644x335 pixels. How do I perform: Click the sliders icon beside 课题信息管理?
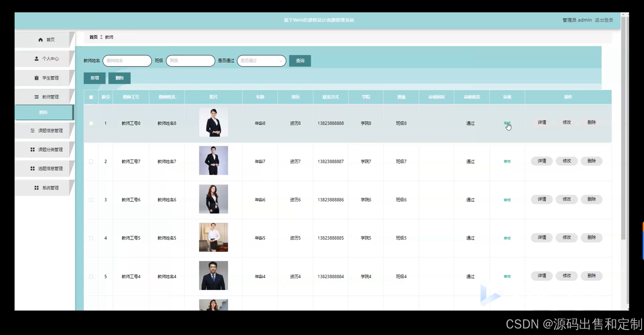32,131
